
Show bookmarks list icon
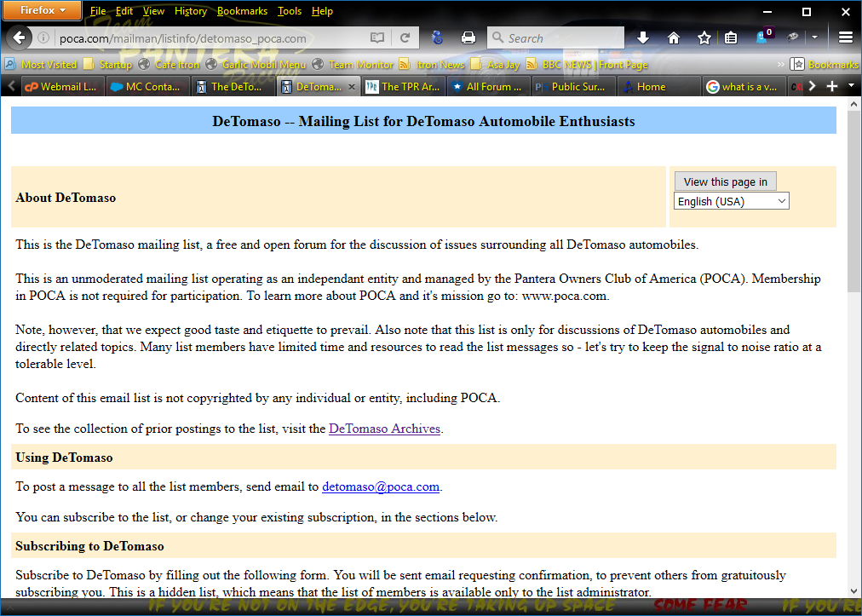click(x=731, y=38)
